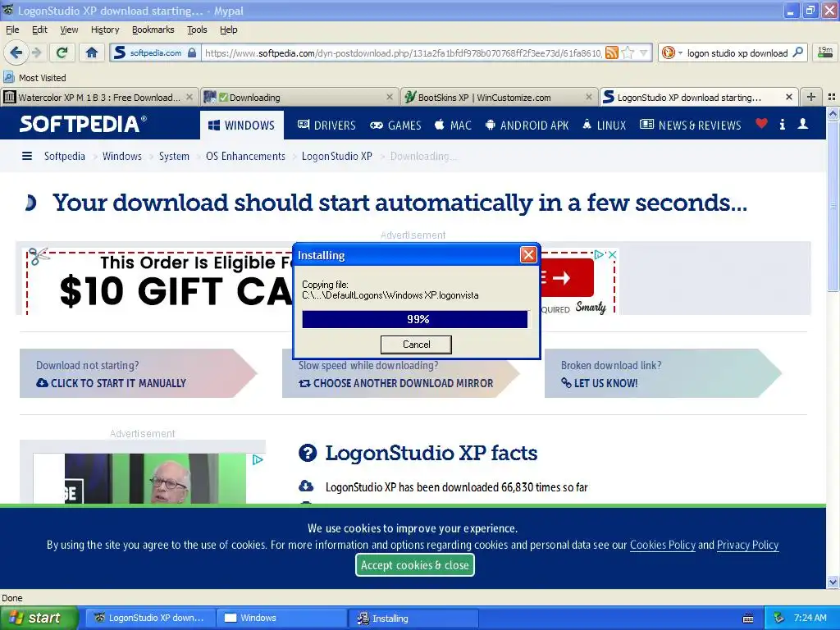
Task: Open the RSS feed icon in address bar
Action: point(611,52)
